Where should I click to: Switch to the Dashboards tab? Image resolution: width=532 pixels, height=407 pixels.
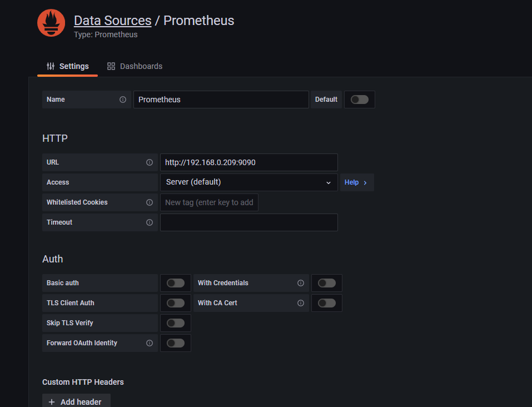point(135,66)
